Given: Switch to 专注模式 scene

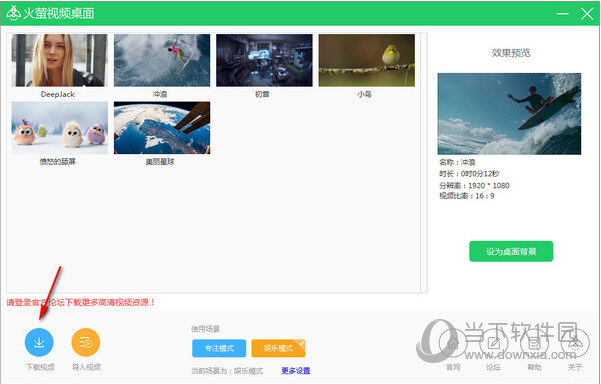Looking at the screenshot, I should coord(219,348).
